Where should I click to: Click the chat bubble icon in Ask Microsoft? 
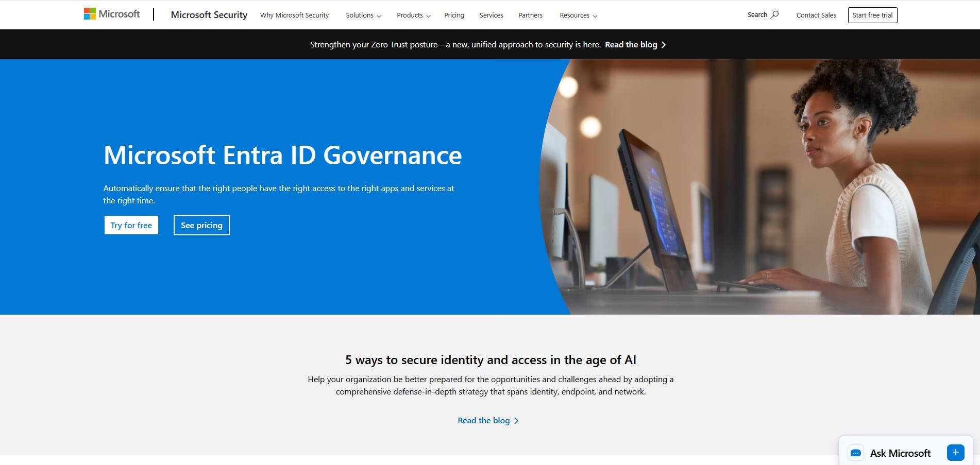point(856,453)
